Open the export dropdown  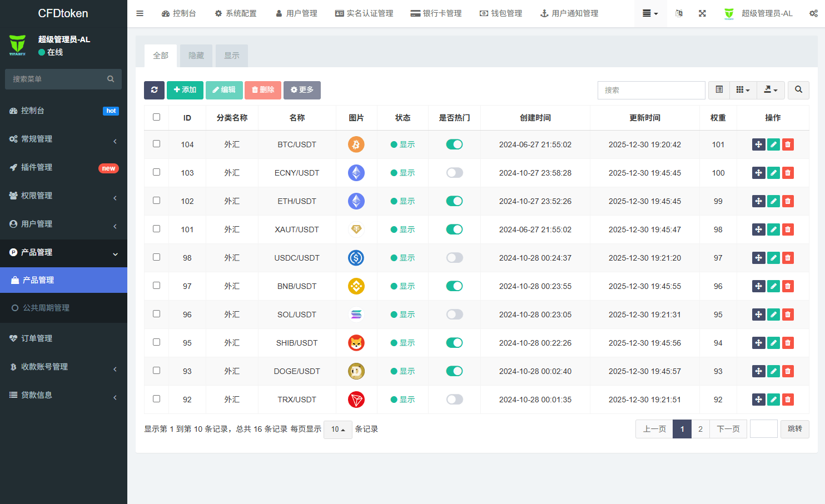tap(771, 89)
